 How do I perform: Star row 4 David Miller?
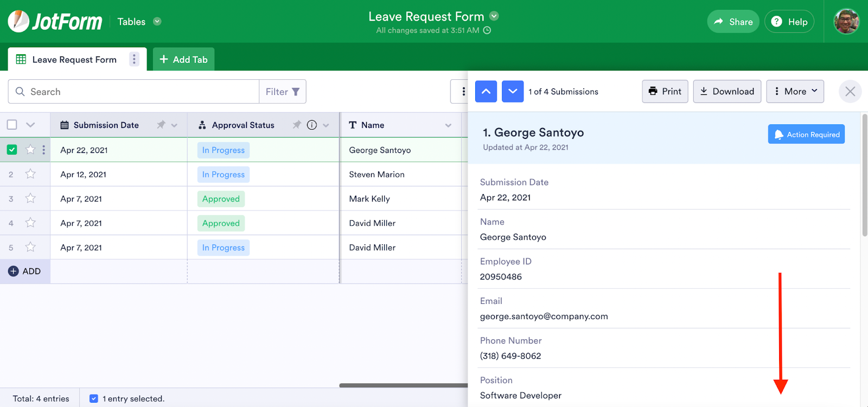click(30, 222)
